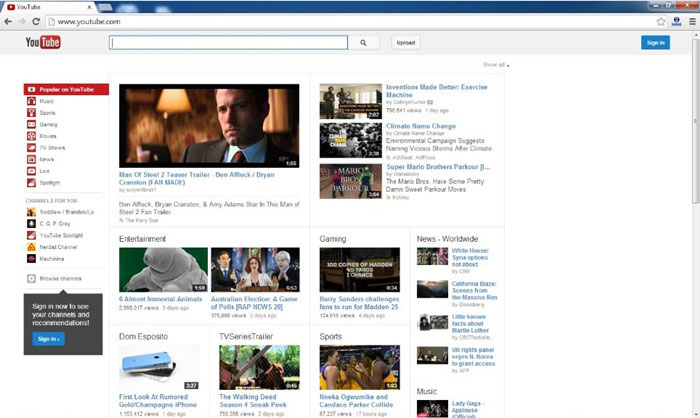Open the News category icon in sidebar

(31, 159)
